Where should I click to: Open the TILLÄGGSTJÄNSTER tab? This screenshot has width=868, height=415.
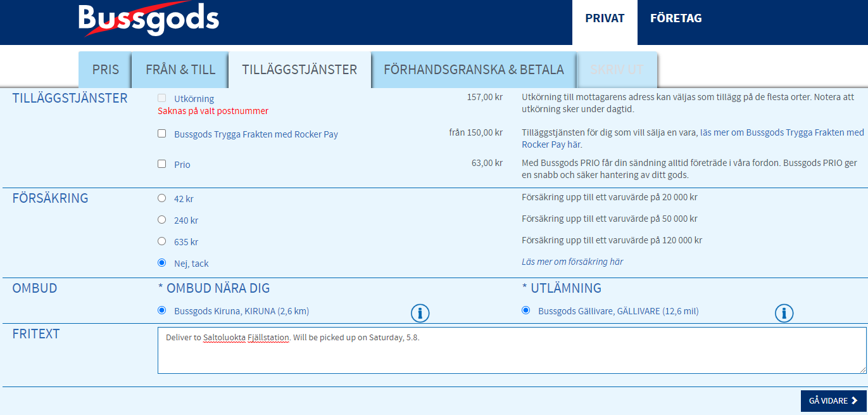(299, 70)
